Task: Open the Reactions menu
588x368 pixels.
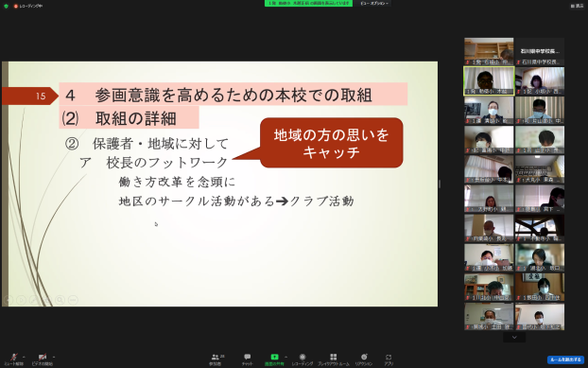Action: [364, 359]
